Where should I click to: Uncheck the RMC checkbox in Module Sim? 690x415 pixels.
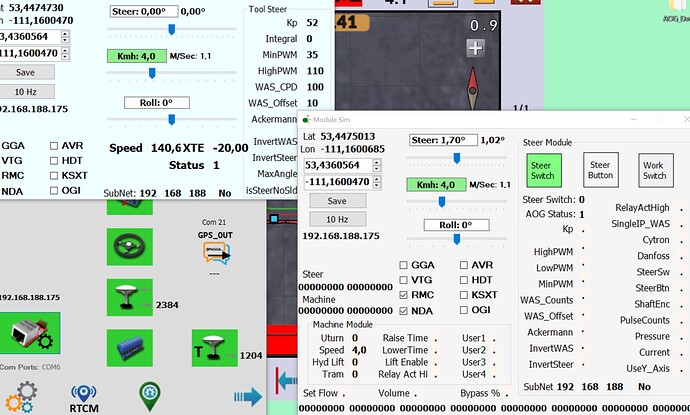pos(403,295)
